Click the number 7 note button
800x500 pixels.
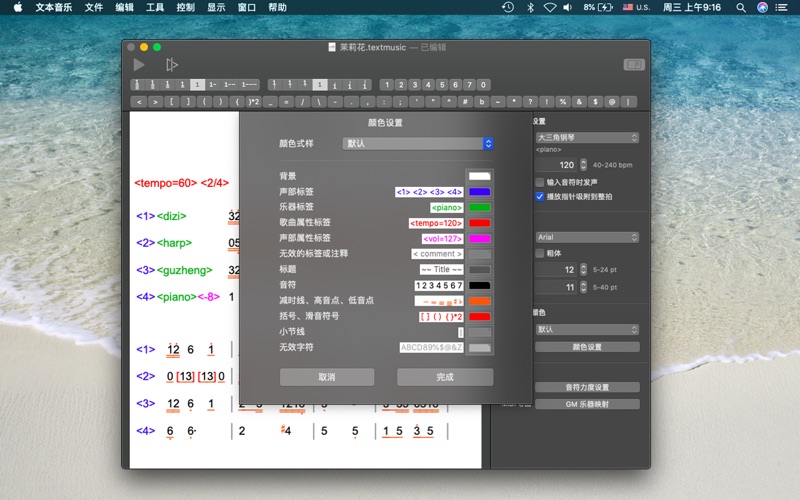point(469,85)
